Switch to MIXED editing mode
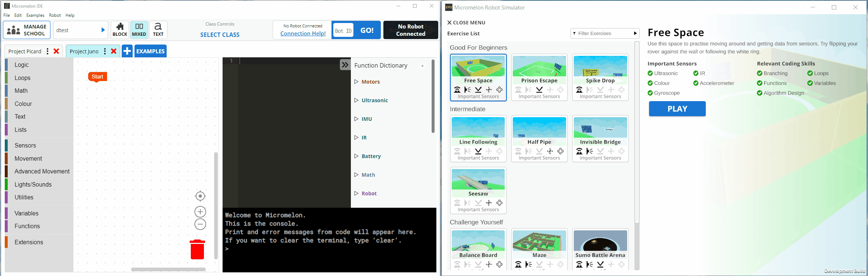This screenshot has height=276, width=868. click(139, 30)
